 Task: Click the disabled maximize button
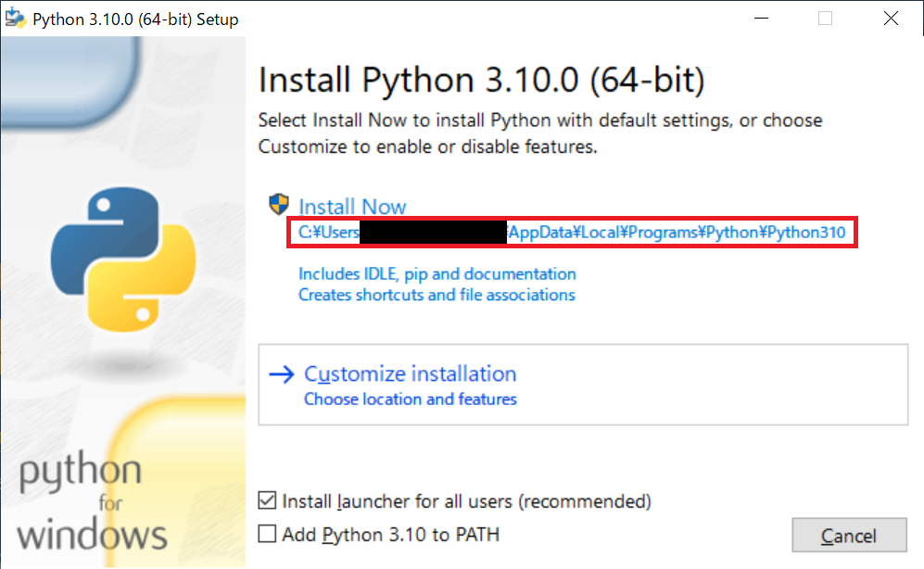tap(825, 19)
